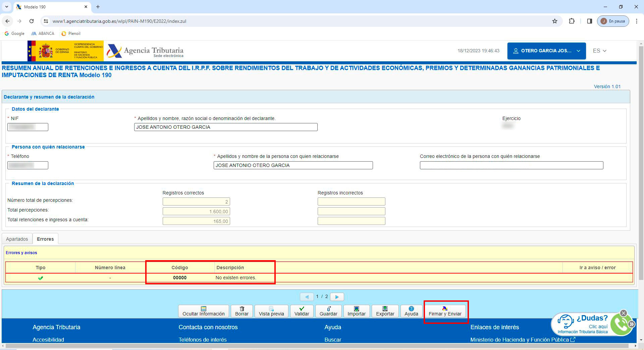Image resolution: width=644 pixels, height=350 pixels.
Task: Click the horizontal page scrollbar
Action: (317, 346)
